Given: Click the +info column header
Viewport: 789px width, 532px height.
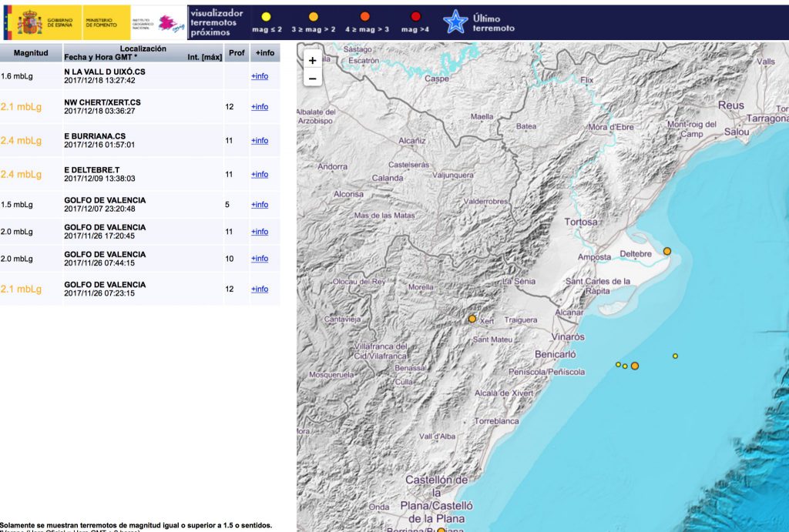Looking at the screenshot, I should pos(265,53).
